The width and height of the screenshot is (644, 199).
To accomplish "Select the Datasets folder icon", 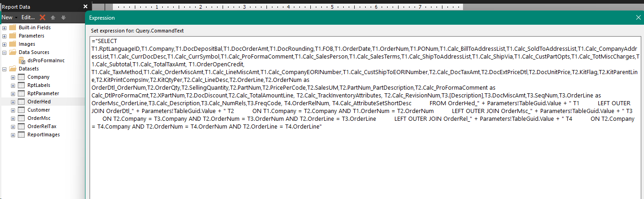I will point(12,69).
